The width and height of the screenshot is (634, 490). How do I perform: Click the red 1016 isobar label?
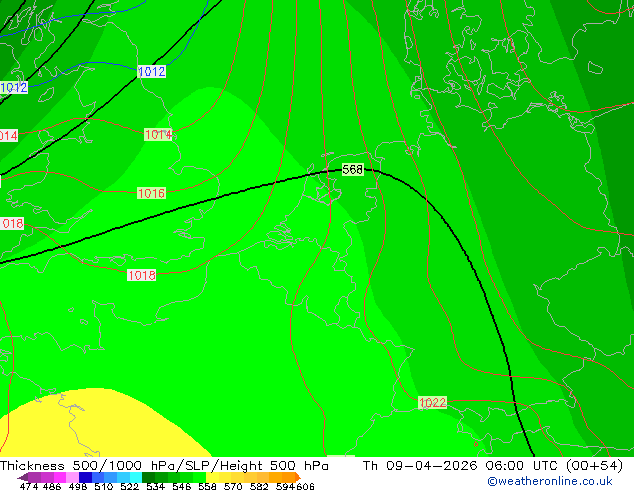click(x=151, y=193)
